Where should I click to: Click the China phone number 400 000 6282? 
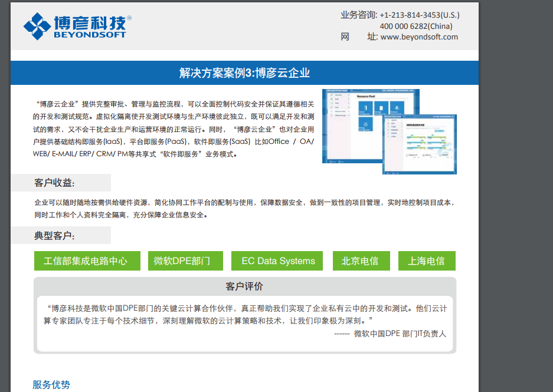click(x=416, y=26)
